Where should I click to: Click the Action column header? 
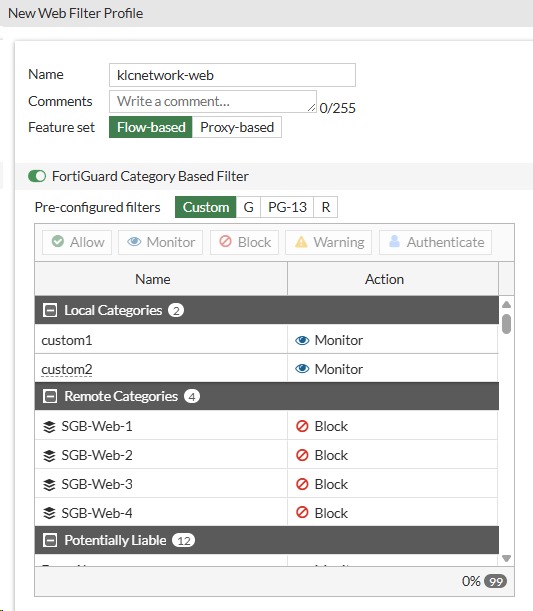pyautogui.click(x=393, y=279)
